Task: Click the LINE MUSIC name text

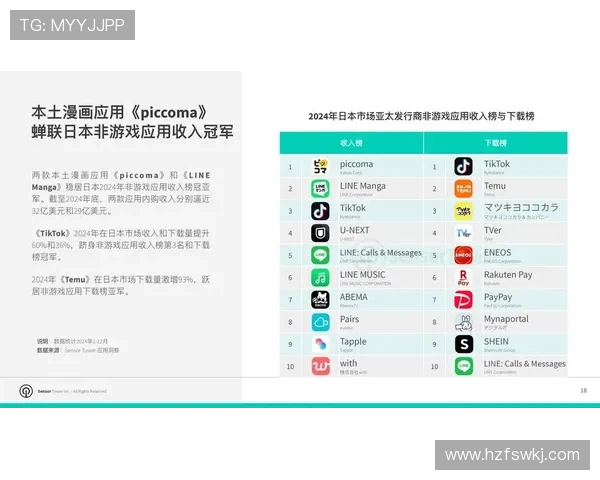Action: [362, 275]
